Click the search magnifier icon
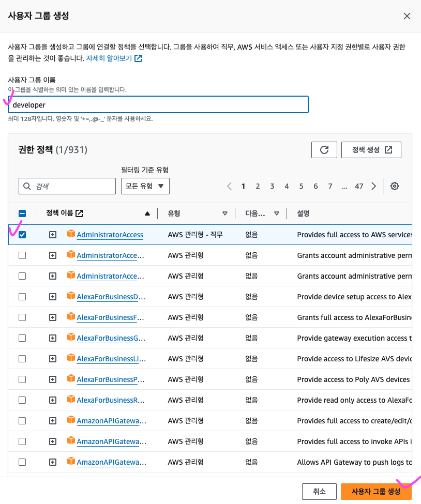 [27, 186]
